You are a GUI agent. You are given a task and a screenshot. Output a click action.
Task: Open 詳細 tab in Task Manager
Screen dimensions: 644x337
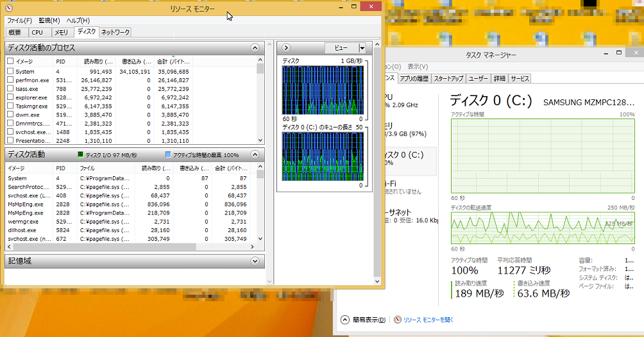(500, 78)
